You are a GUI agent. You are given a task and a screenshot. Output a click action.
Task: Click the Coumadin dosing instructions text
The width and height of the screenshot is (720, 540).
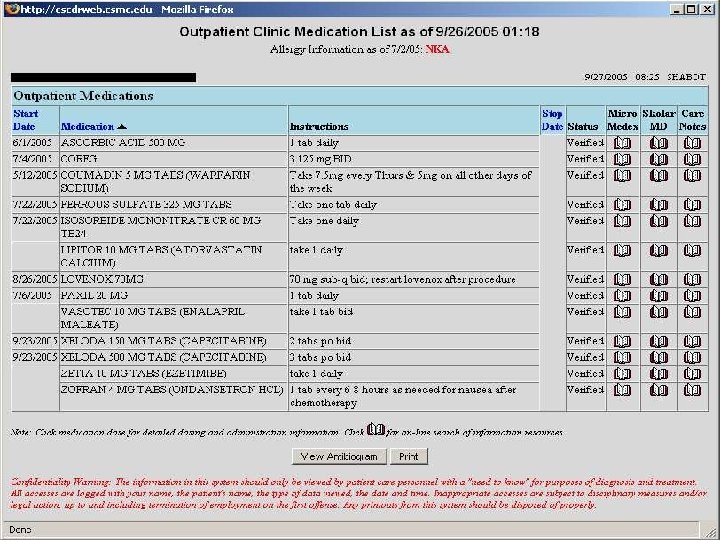coord(411,182)
